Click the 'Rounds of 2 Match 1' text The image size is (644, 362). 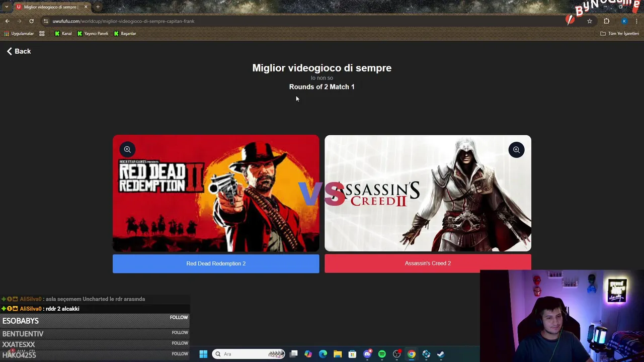pos(322,87)
